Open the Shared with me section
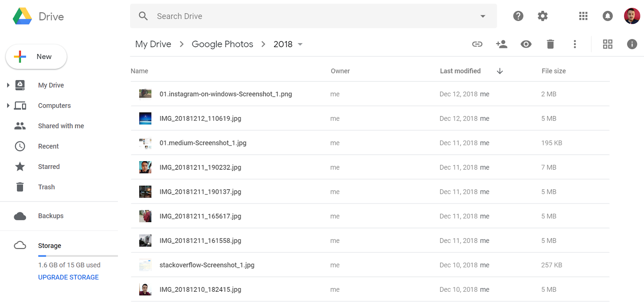 (x=61, y=126)
